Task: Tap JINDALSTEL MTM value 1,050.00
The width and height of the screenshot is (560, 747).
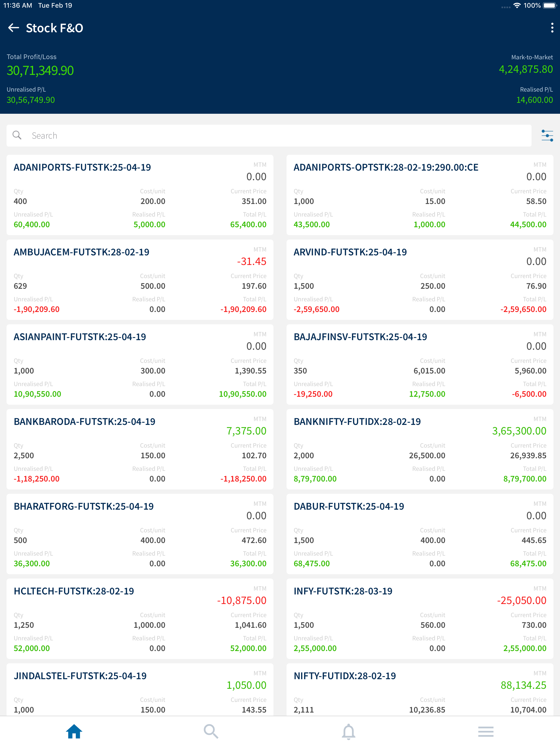Action: tap(246, 685)
